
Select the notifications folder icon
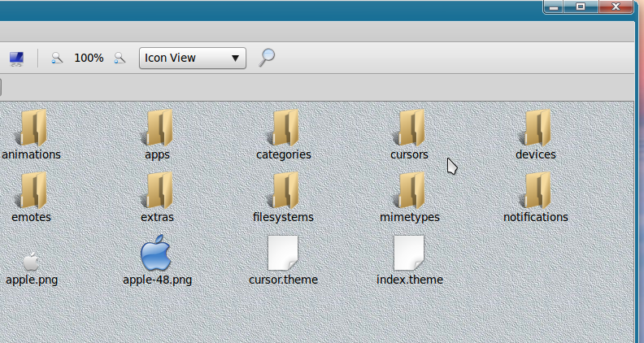click(x=536, y=190)
